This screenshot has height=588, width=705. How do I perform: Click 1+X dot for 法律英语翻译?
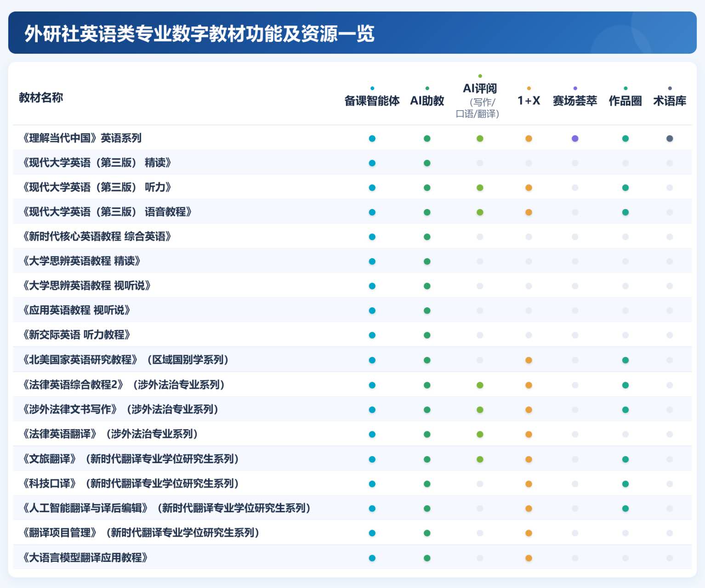click(529, 434)
